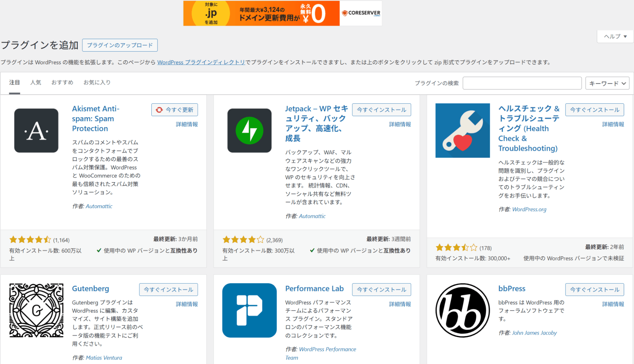The width and height of the screenshot is (634, 364).
Task: Switch to the 人気 tab
Action: (x=36, y=82)
